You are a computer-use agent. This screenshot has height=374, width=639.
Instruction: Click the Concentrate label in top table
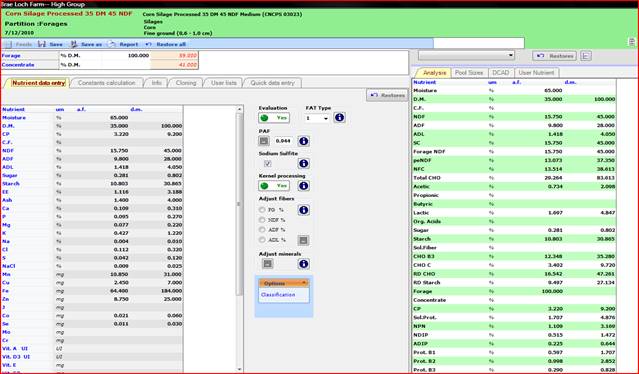pos(18,65)
